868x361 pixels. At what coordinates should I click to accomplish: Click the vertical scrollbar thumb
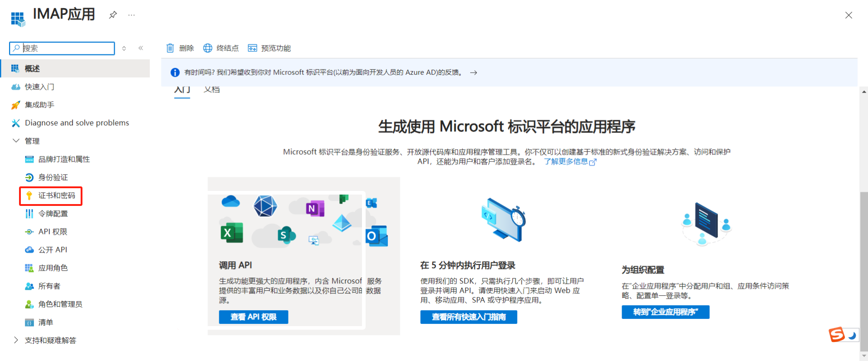(864, 271)
